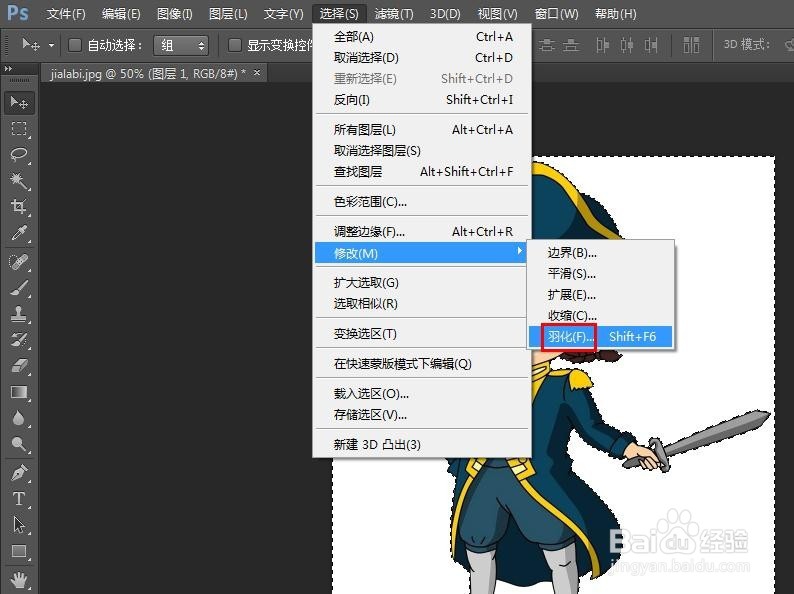Open the tool preset picker arrow
The image size is (794, 594).
click(x=51, y=45)
